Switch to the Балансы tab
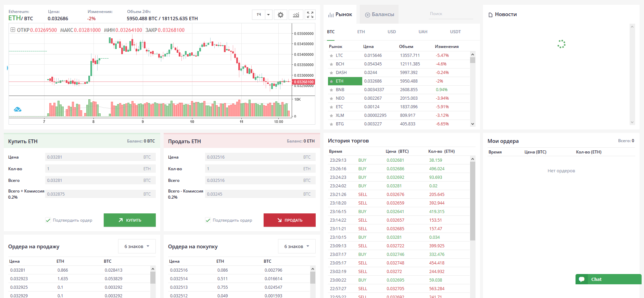 (x=379, y=14)
